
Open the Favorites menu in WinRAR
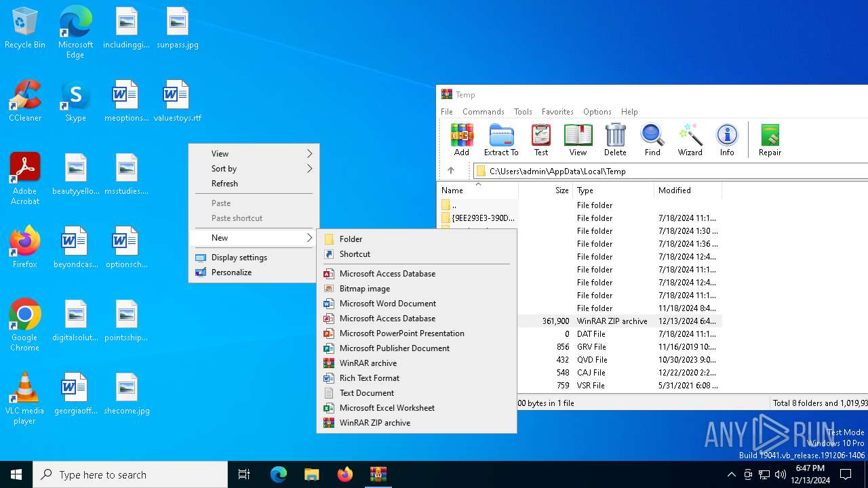click(x=557, y=112)
